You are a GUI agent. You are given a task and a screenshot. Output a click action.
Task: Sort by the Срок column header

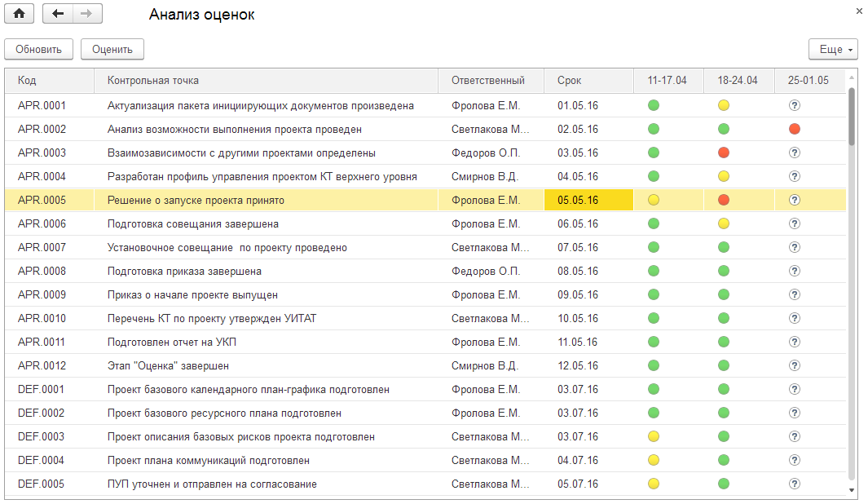tap(570, 80)
